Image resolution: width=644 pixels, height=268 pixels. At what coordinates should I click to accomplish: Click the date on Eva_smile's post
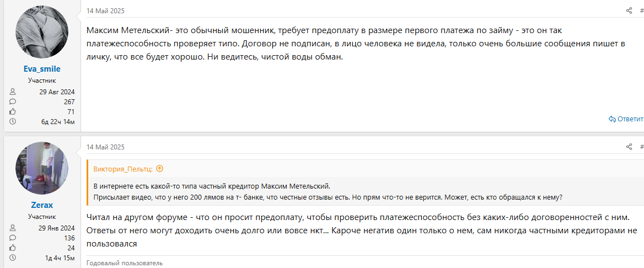click(105, 10)
